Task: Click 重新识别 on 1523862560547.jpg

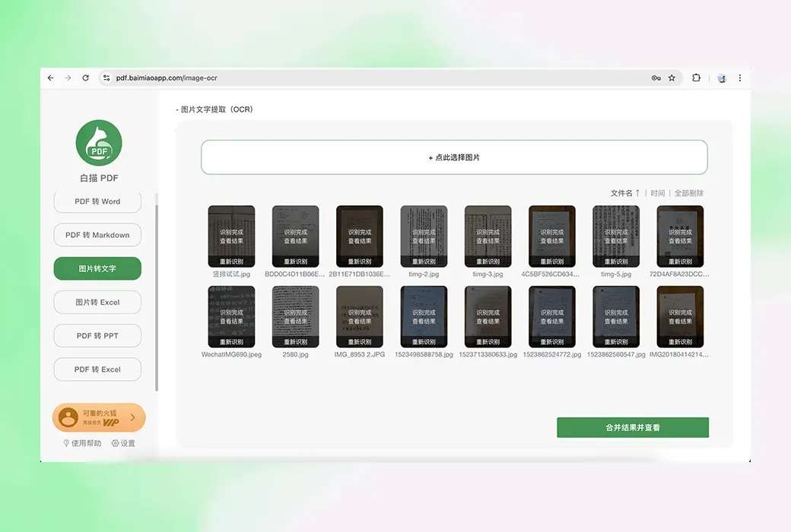Action: pos(616,342)
